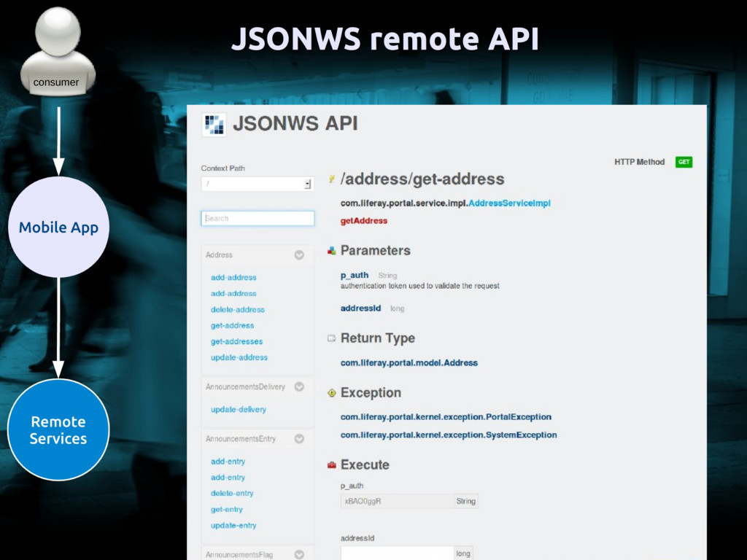Click the Liferay JSONWS API logo icon

point(214,125)
